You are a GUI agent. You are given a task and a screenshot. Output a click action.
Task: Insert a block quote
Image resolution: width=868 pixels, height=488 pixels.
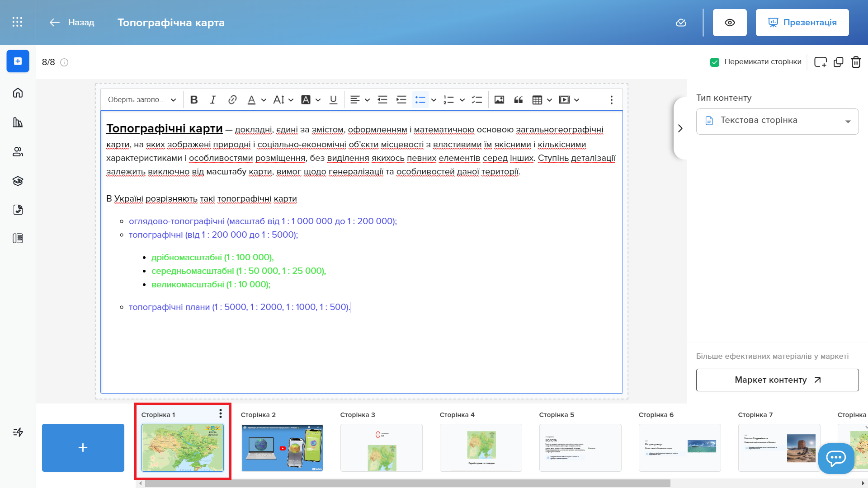coord(519,100)
